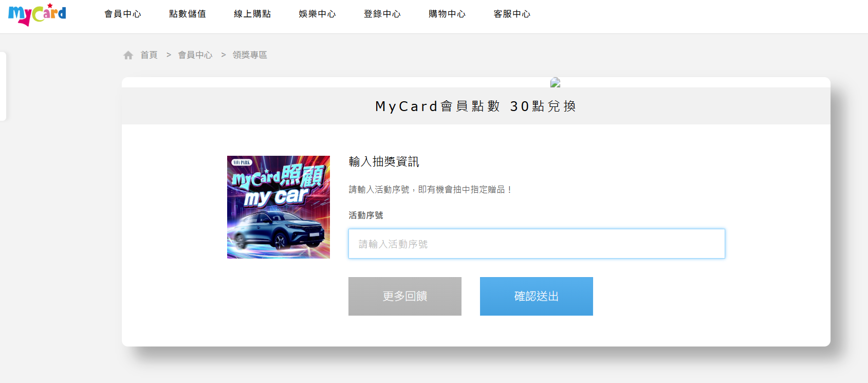Click the white side panel on left edge
This screenshot has width=868, height=383.
(x=3, y=86)
